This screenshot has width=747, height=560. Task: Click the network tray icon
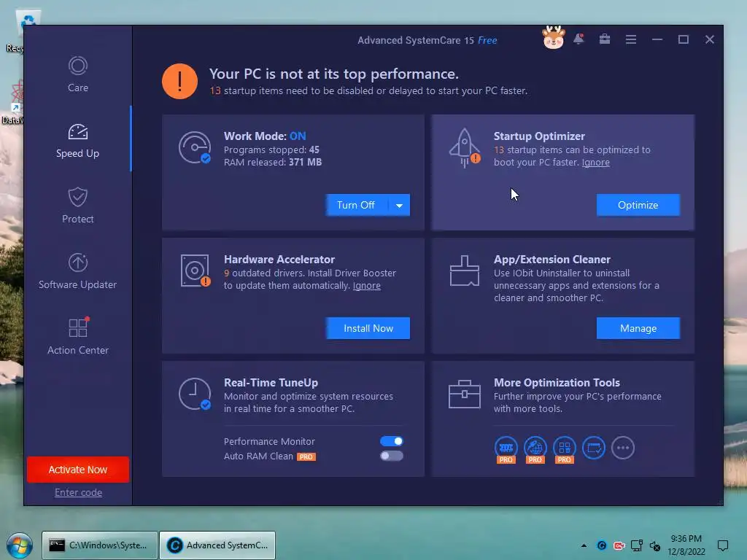tap(636, 545)
